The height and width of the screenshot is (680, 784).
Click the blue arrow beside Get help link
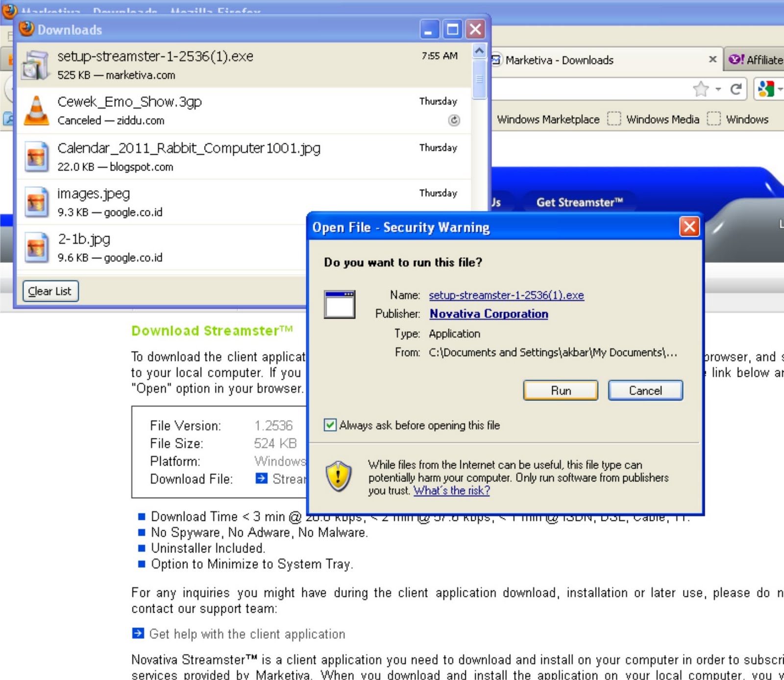(138, 633)
